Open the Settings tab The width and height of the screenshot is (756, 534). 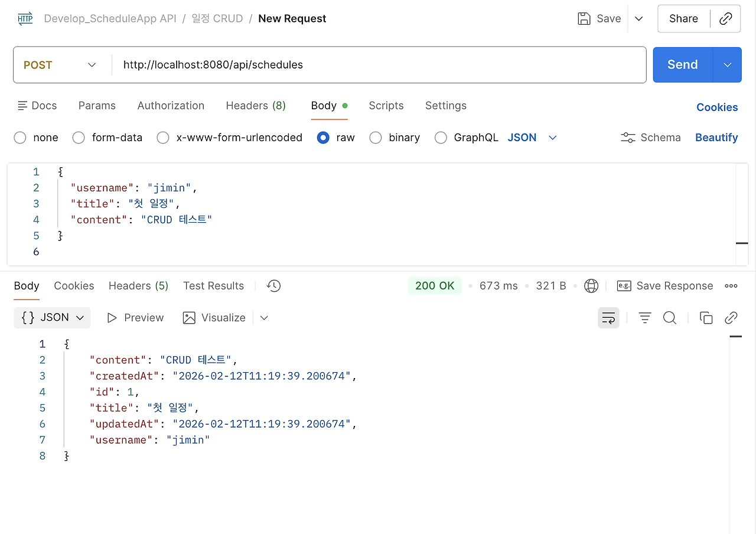point(446,105)
